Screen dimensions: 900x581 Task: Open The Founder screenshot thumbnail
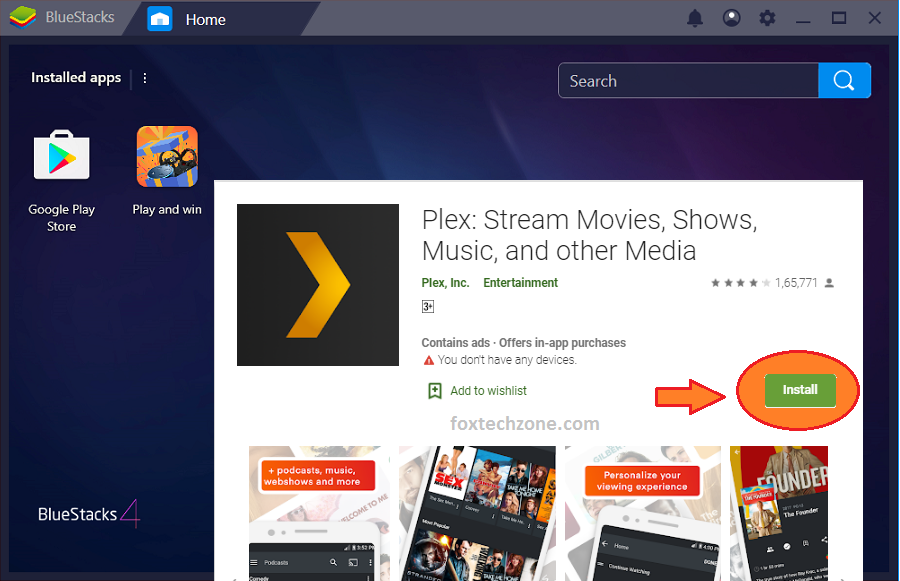tap(779, 513)
